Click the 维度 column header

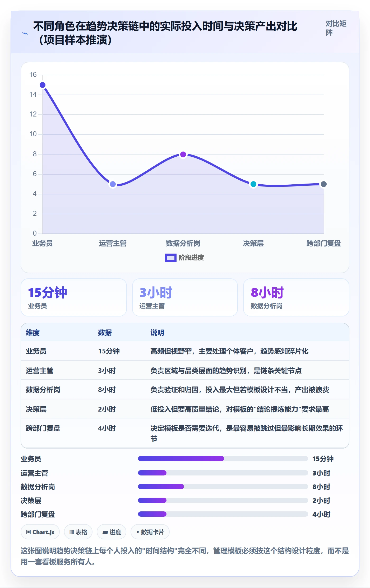pyautogui.click(x=33, y=333)
